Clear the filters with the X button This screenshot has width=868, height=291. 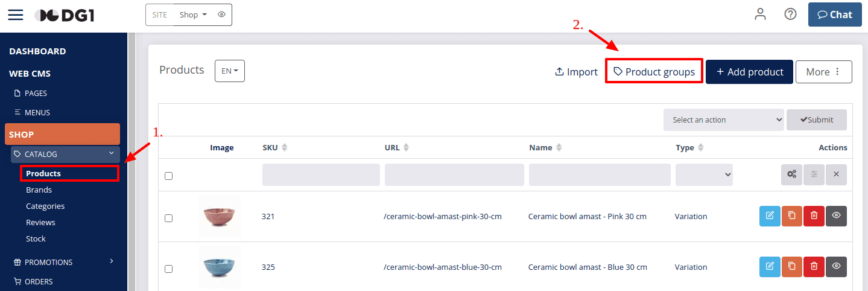(x=836, y=174)
